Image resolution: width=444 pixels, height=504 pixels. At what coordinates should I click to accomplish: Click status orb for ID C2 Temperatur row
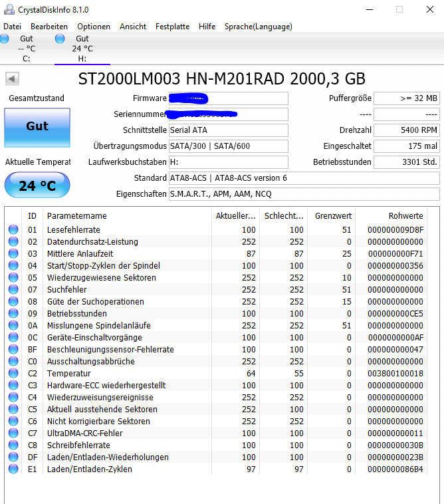[x=13, y=373]
